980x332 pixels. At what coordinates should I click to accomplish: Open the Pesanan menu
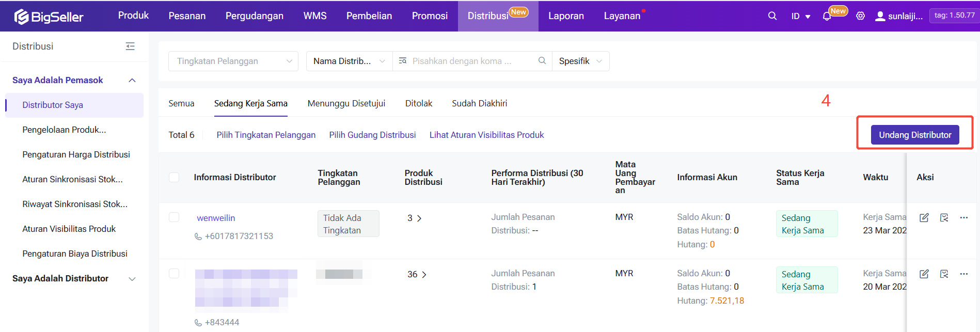click(187, 16)
